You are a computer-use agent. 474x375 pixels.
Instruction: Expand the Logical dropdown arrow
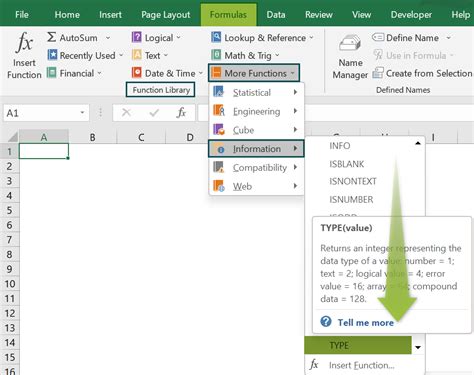[178, 38]
